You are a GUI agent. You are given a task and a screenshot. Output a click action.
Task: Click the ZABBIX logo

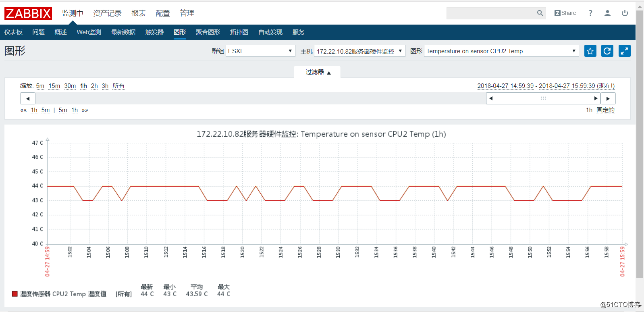click(x=28, y=13)
